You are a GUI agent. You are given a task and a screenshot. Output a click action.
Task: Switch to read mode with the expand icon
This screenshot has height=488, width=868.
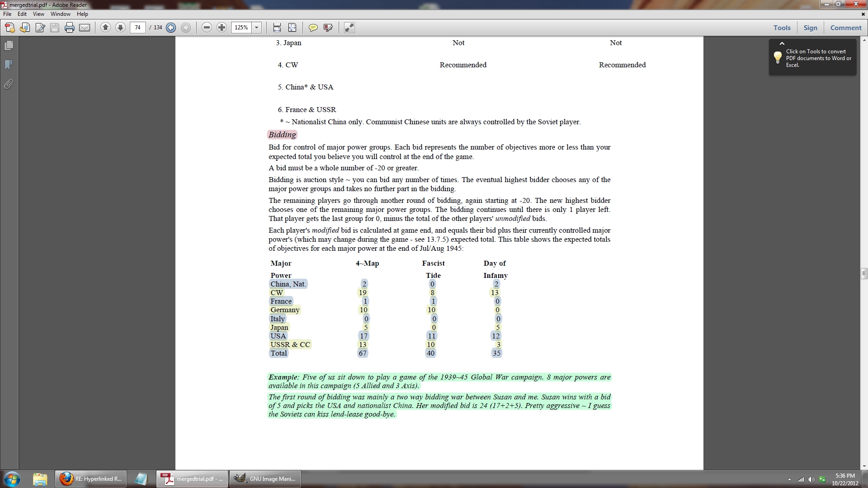349,28
